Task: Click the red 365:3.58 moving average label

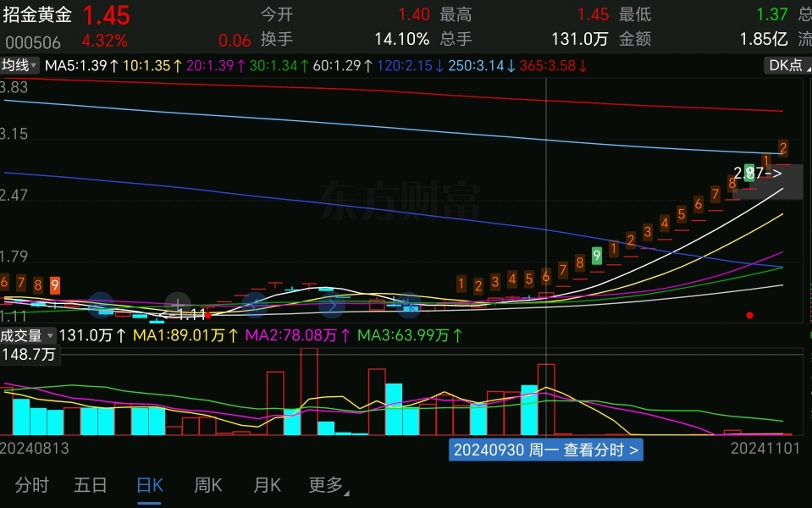Action: (554, 66)
